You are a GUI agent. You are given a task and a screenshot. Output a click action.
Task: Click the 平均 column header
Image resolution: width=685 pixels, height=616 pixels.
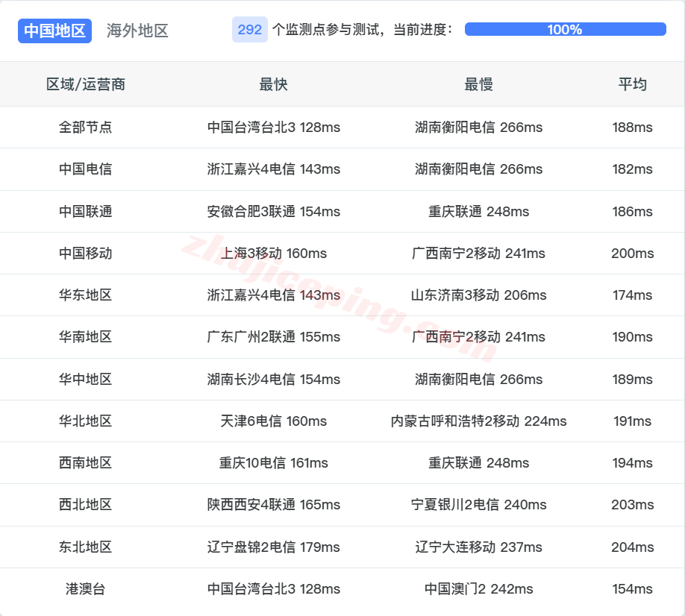point(632,84)
